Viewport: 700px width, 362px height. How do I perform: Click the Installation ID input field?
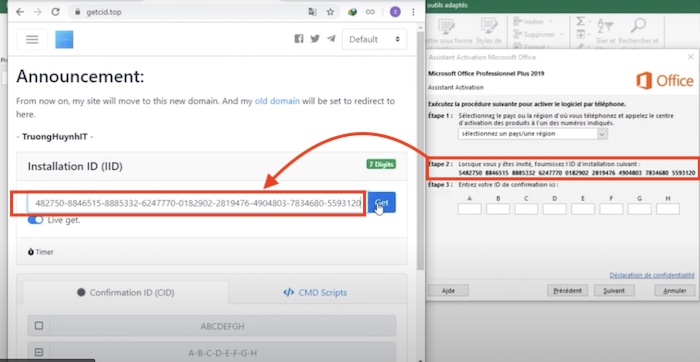coord(195,204)
